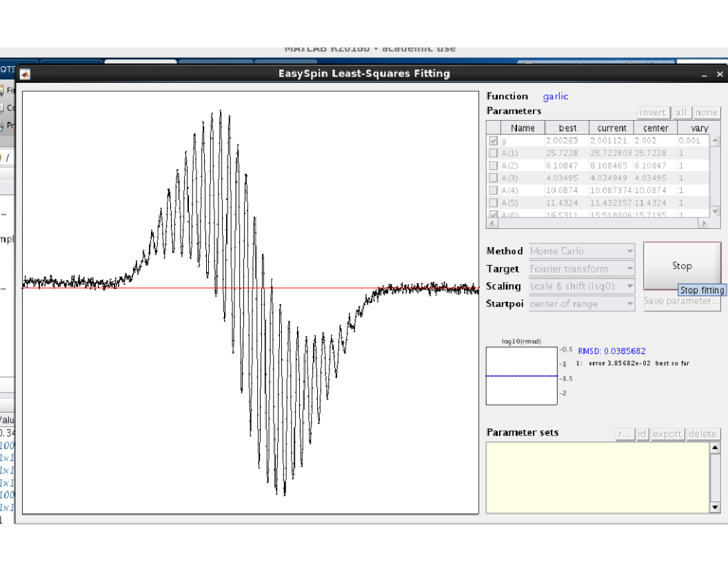Image resolution: width=728 pixels, height=563 pixels.
Task: Click the vary column header
Action: click(x=699, y=128)
